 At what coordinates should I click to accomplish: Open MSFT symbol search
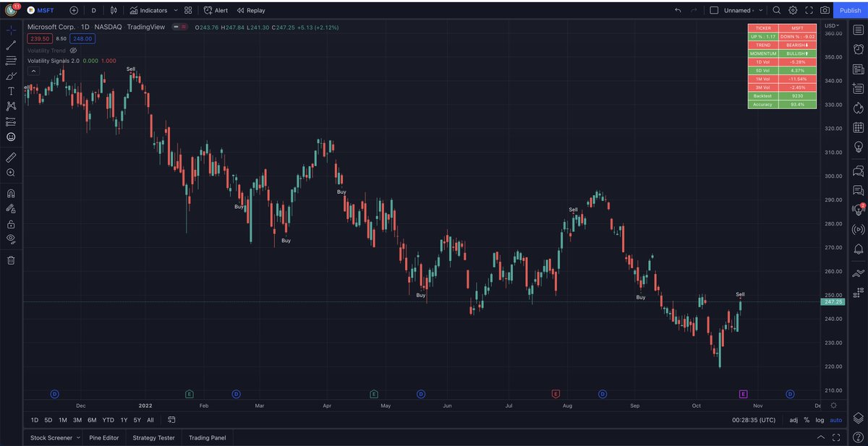41,10
